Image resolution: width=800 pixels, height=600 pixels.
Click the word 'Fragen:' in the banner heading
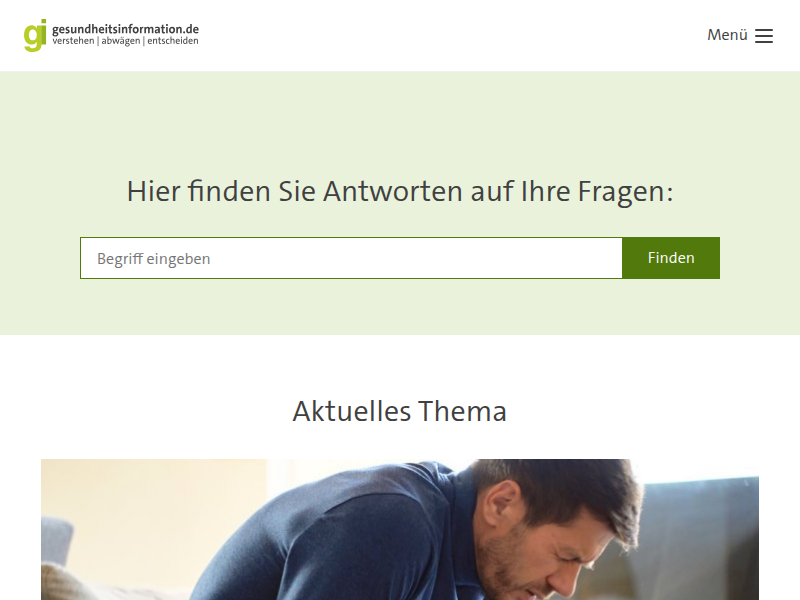click(626, 192)
